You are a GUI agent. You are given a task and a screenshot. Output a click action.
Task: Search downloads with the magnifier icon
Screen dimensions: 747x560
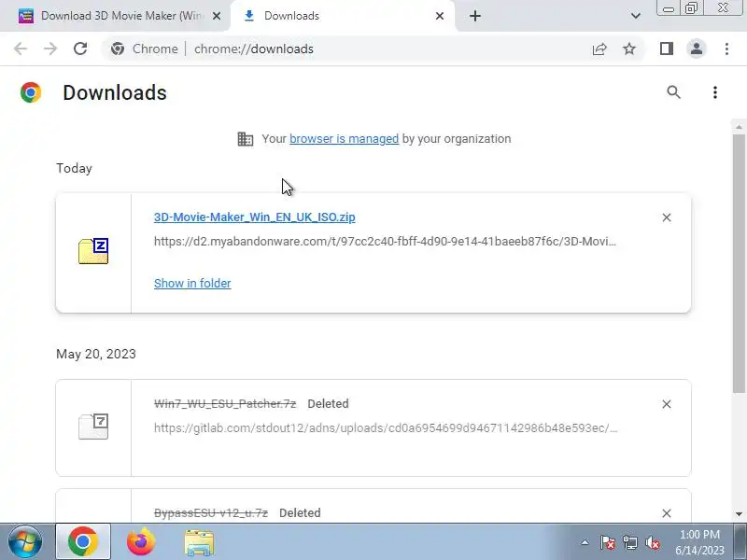pos(673,91)
